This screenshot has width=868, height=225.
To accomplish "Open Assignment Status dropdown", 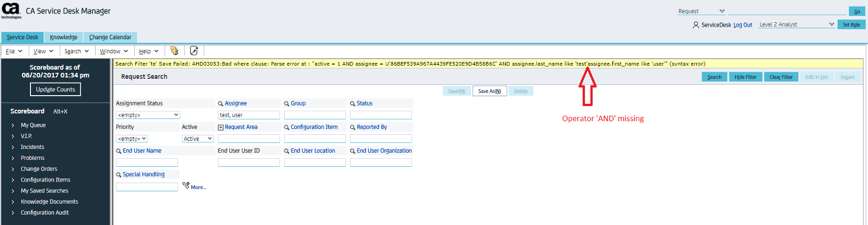I will tap(148, 115).
